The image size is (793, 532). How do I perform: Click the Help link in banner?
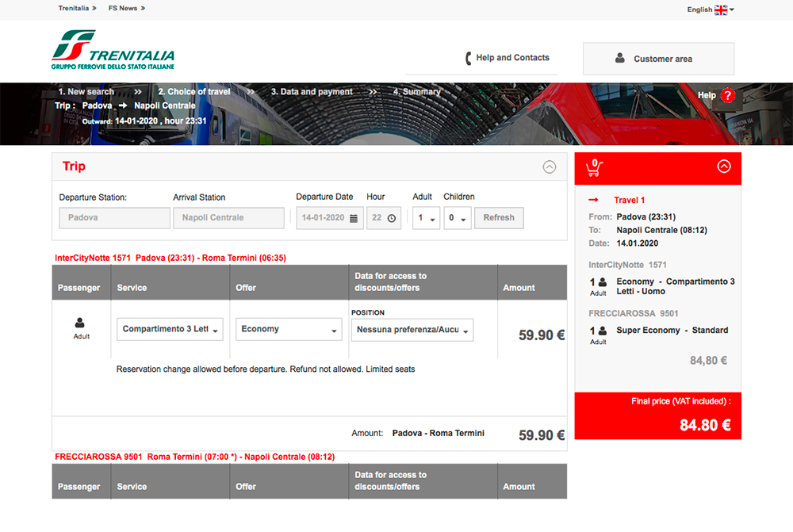point(707,95)
